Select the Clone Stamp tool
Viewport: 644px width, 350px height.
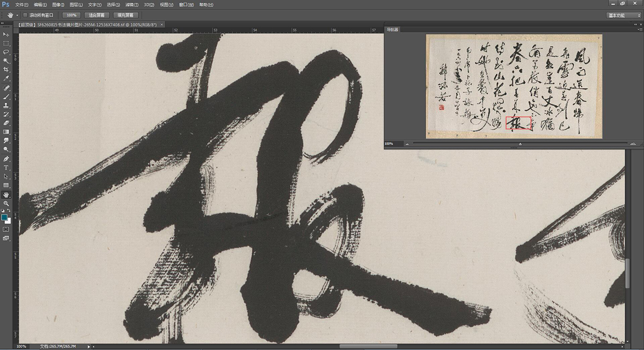tap(6, 105)
